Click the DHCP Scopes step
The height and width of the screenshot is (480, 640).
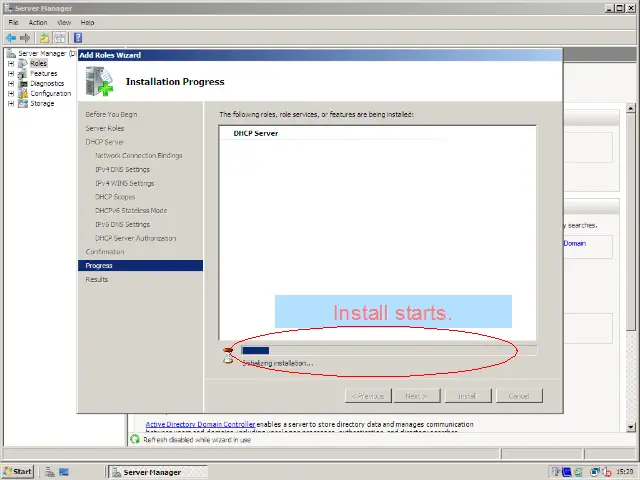click(115, 197)
